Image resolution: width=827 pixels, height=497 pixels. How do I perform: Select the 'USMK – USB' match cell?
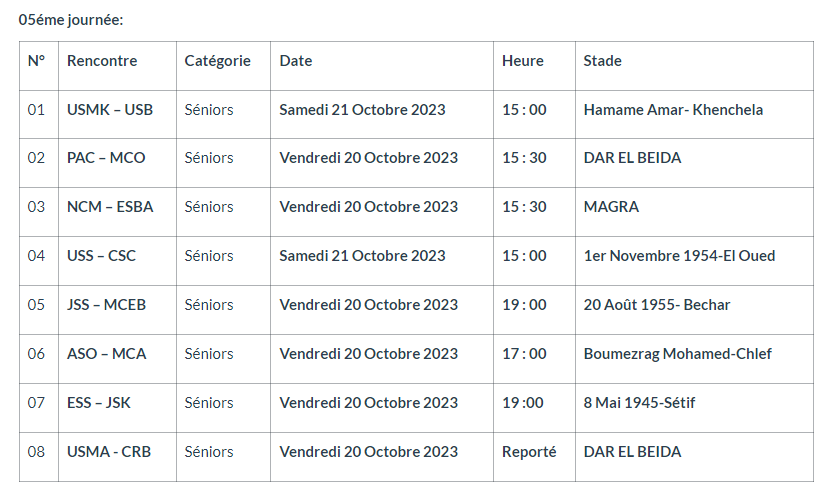[x=110, y=110]
